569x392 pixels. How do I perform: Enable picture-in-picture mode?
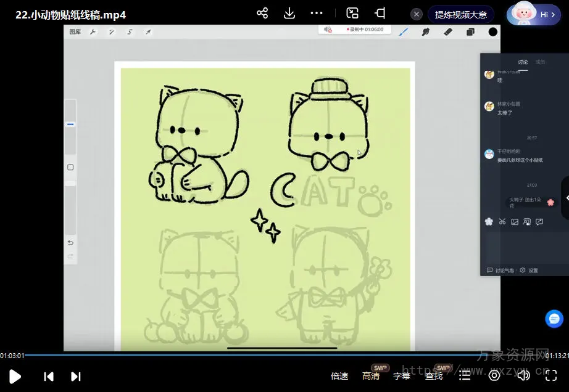click(352, 13)
